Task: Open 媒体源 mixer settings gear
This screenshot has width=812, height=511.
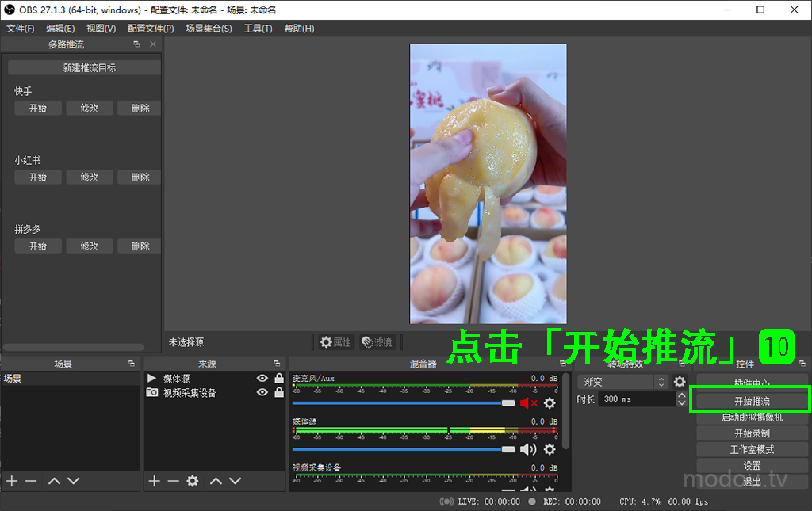Action: tap(550, 449)
